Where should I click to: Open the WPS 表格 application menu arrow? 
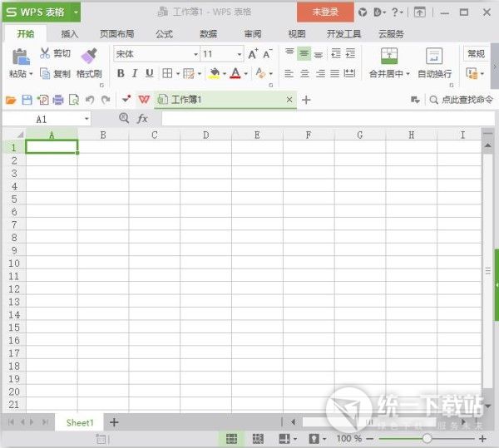pyautogui.click(x=76, y=12)
